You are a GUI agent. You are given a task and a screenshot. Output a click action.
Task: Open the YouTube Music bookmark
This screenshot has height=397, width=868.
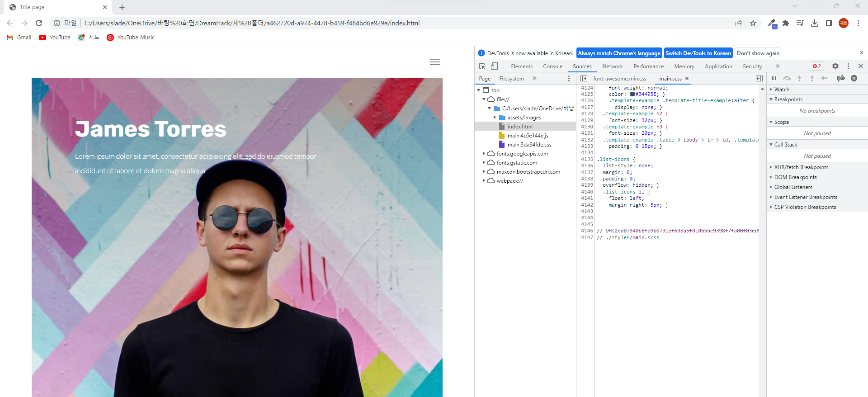tap(131, 38)
